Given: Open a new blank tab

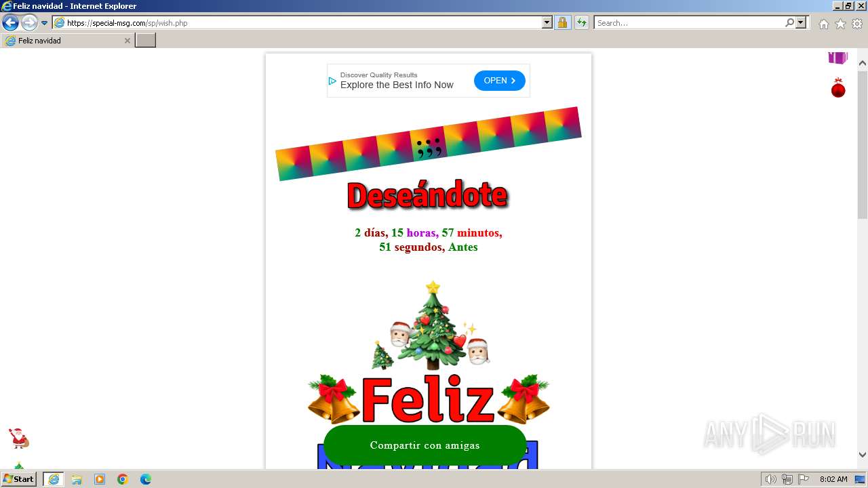Looking at the screenshot, I should point(145,41).
